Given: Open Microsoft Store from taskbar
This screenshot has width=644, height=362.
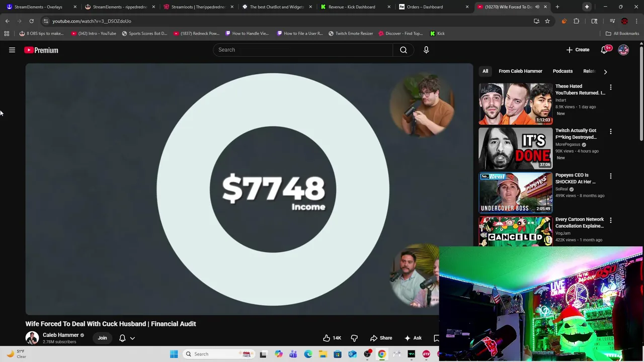Looking at the screenshot, I should [338, 354].
